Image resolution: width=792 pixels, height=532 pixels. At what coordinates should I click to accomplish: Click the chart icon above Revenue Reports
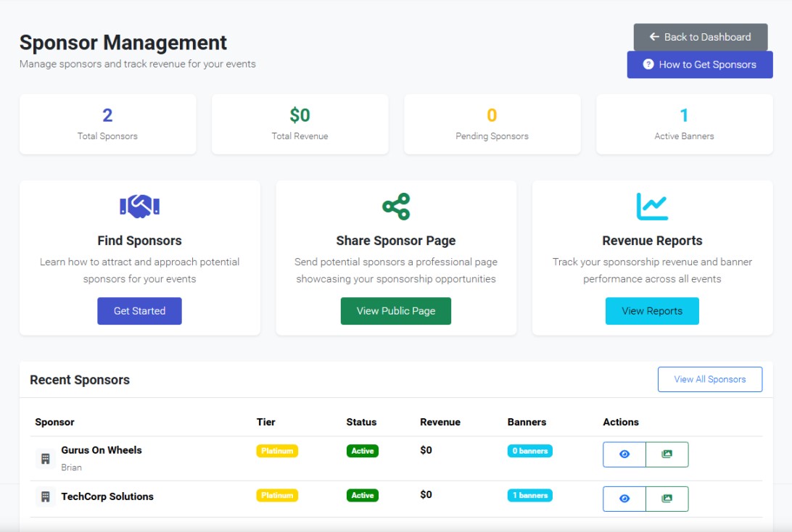coord(651,207)
